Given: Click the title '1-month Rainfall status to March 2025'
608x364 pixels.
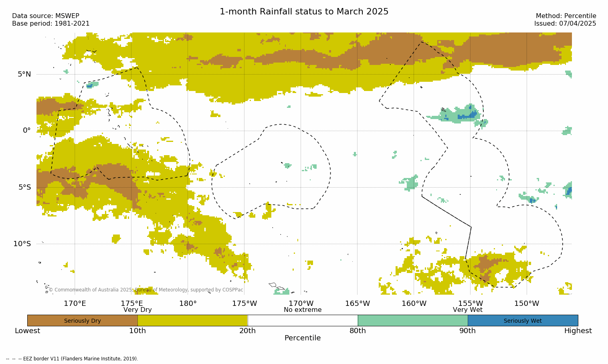Looking at the screenshot, I should pyautogui.click(x=304, y=12).
